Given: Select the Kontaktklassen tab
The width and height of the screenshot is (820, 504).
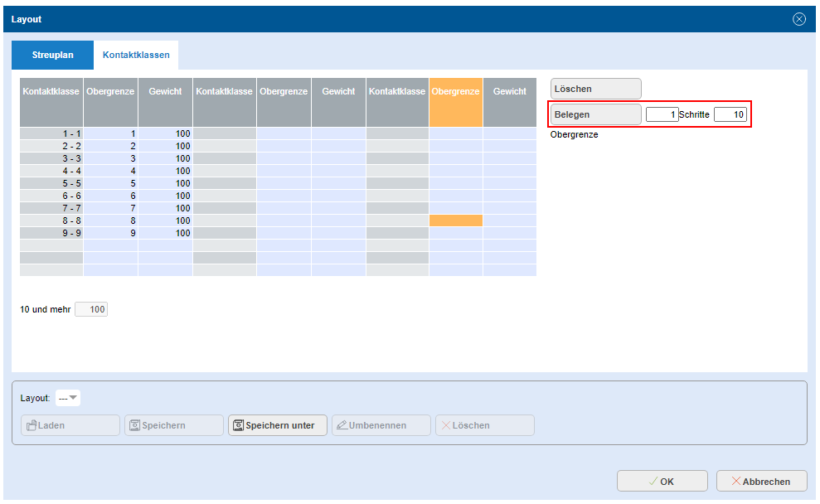Looking at the screenshot, I should tap(136, 55).
